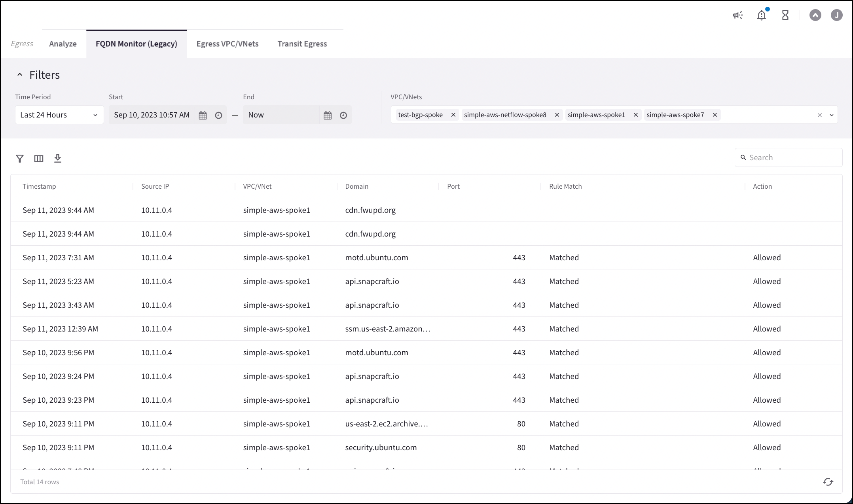Click the hourglass tasks icon

tap(785, 15)
